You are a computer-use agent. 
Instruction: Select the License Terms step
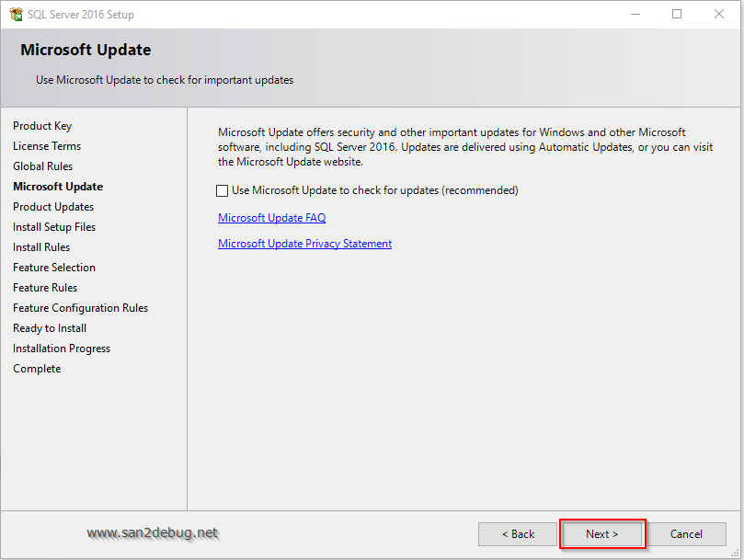pos(47,146)
